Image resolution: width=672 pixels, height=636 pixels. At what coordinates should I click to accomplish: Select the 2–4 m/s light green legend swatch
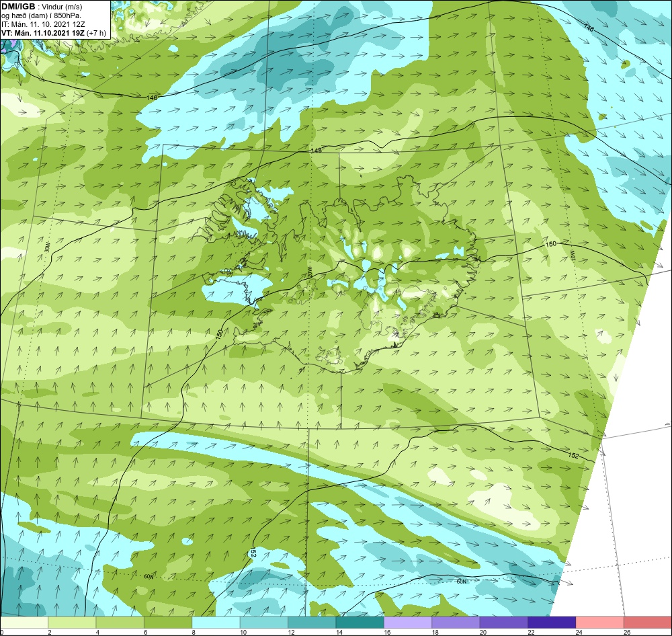[72, 622]
